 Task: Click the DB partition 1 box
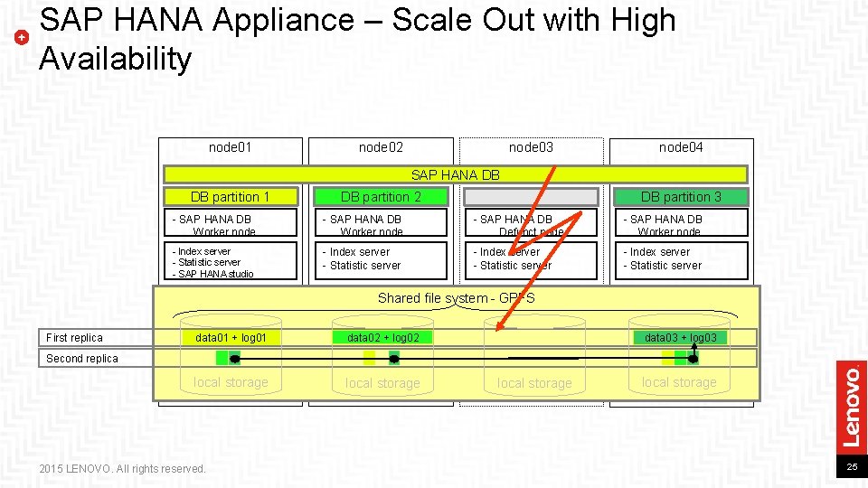pyautogui.click(x=231, y=196)
